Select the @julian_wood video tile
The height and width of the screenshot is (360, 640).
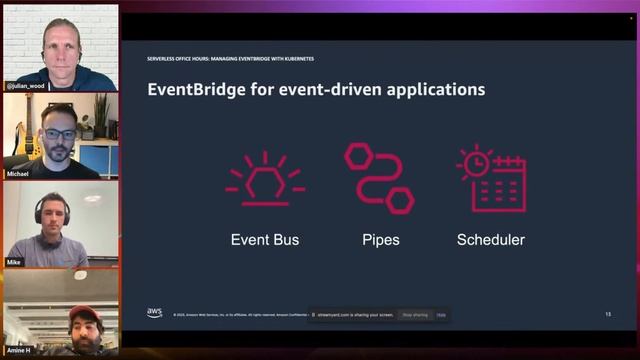(x=61, y=48)
